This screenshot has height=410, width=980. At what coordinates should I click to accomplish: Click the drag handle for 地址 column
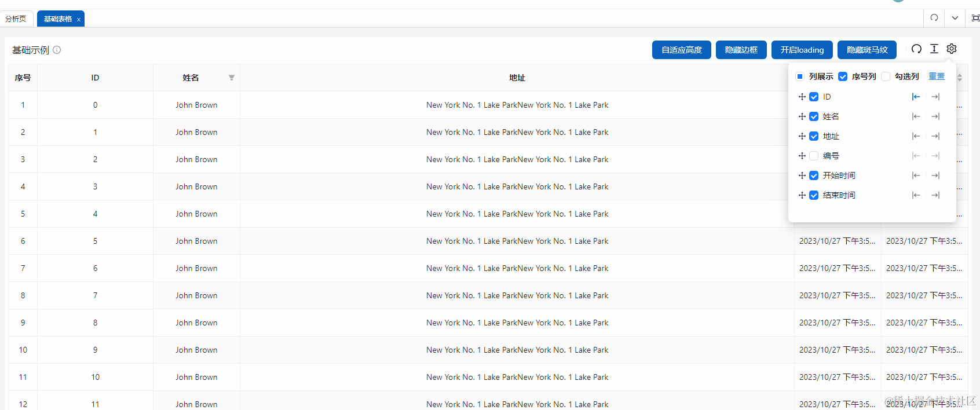[802, 136]
